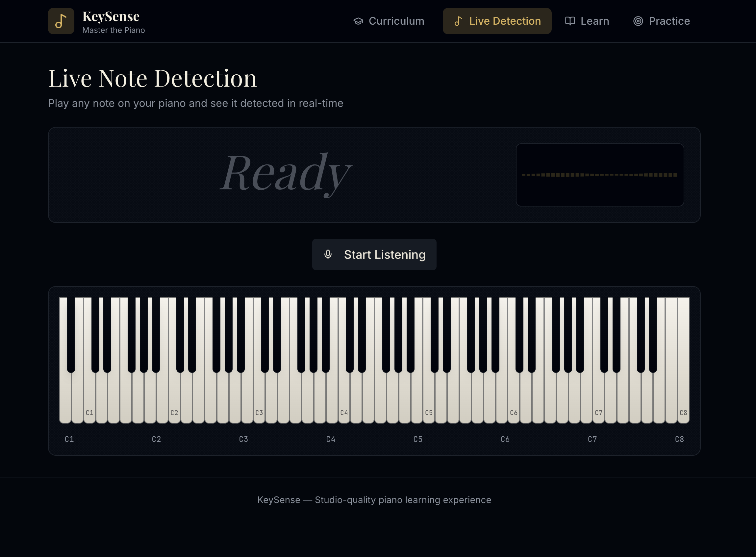This screenshot has height=557, width=756.
Task: Click the KeySense footer tagline link
Action: [374, 500]
